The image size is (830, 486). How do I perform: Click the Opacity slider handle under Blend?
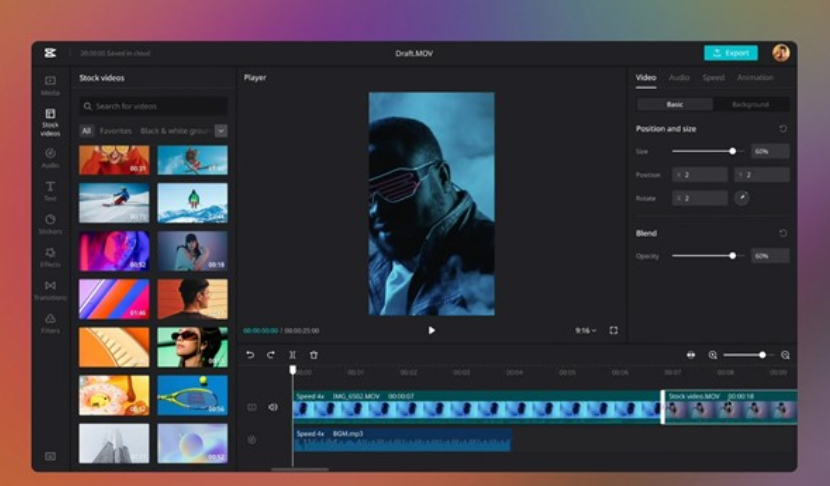733,256
